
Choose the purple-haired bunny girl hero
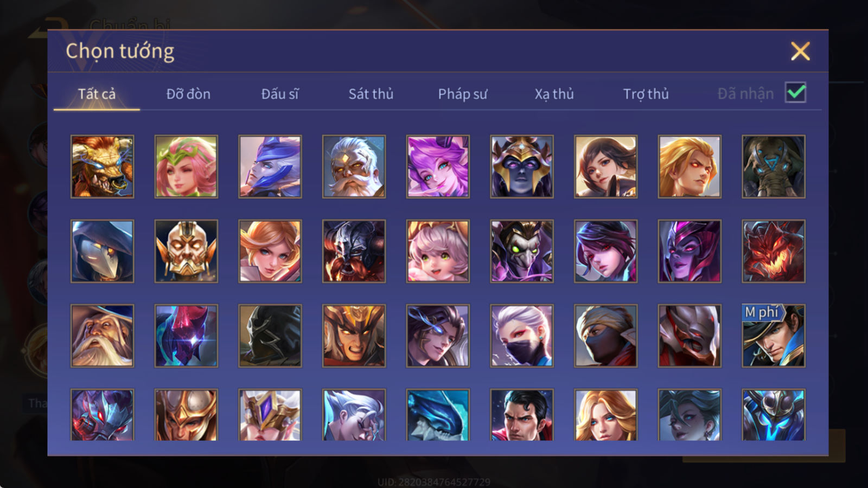438,166
